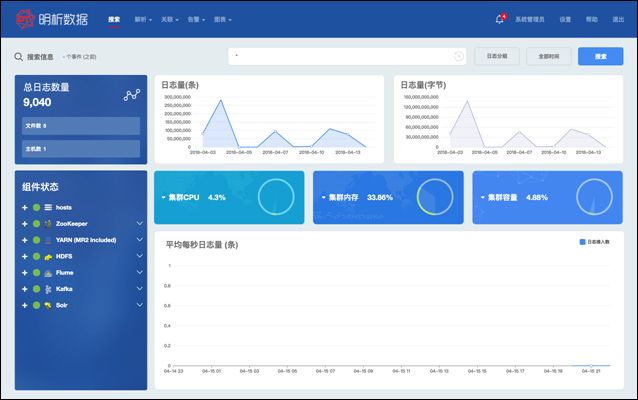Select the 搜索 navigation tab
This screenshot has height=400, width=638.
(x=114, y=20)
